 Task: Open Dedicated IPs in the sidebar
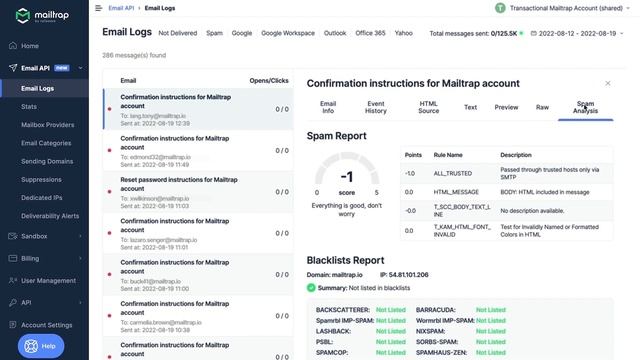click(x=42, y=198)
